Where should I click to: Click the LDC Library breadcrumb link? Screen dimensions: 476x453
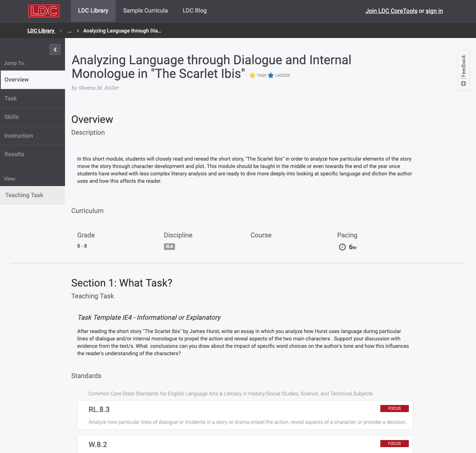pos(41,31)
